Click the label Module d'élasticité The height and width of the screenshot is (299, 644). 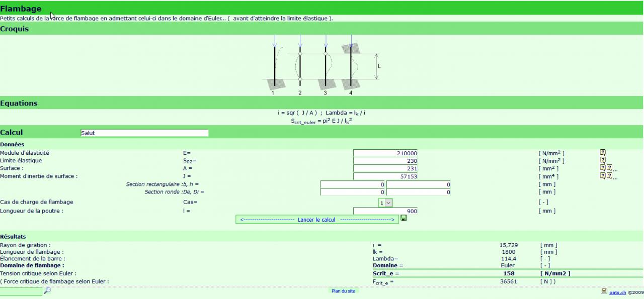[x=25, y=153]
